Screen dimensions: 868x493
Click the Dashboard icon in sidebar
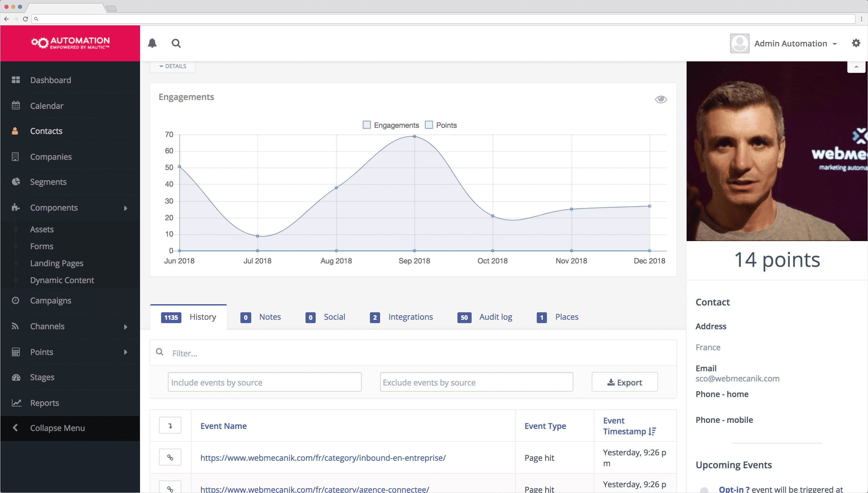tap(16, 80)
